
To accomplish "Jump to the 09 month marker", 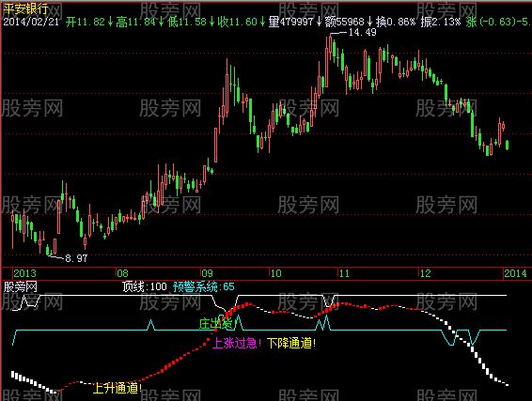I will pos(207,273).
